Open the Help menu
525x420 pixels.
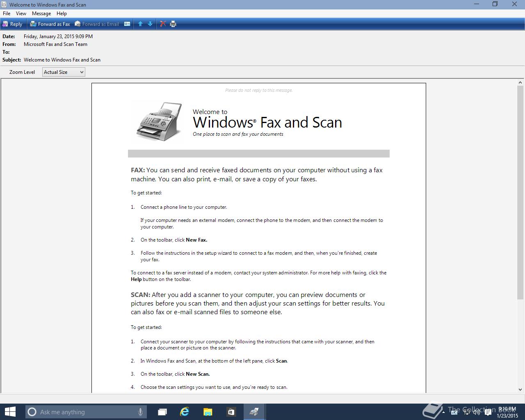pyautogui.click(x=62, y=14)
